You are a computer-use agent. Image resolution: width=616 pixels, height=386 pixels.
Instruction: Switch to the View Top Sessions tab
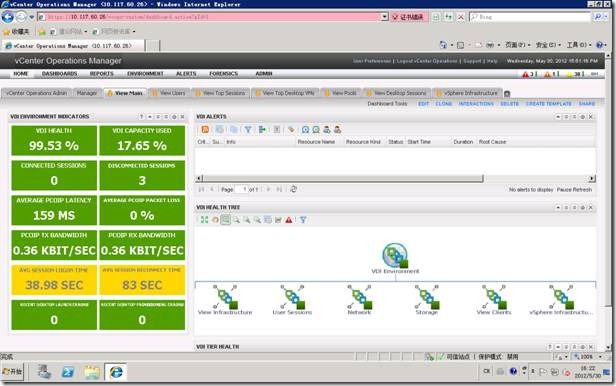220,93
